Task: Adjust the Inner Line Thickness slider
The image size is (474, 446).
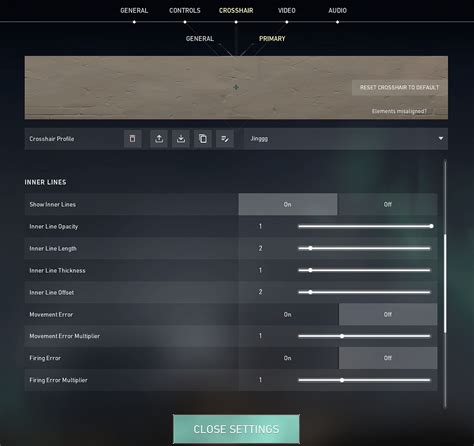Action: [364, 270]
